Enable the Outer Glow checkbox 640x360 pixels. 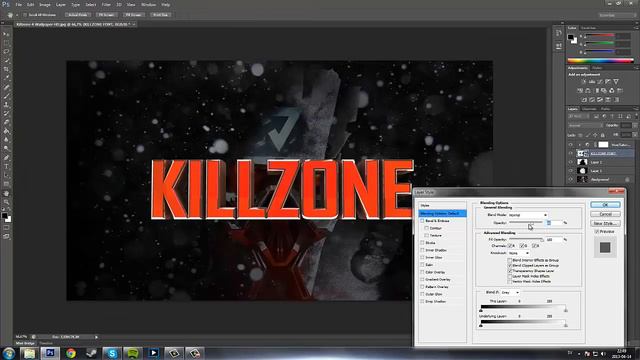click(x=422, y=294)
